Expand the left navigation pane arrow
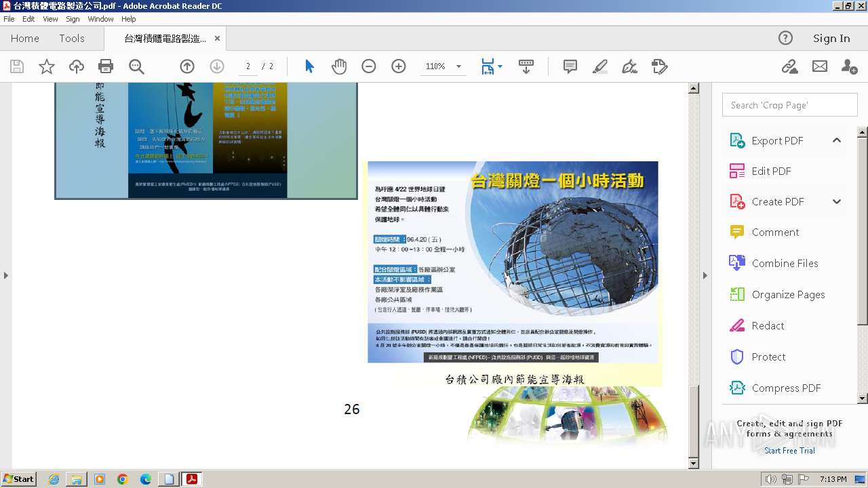This screenshot has width=868, height=488. [x=6, y=275]
